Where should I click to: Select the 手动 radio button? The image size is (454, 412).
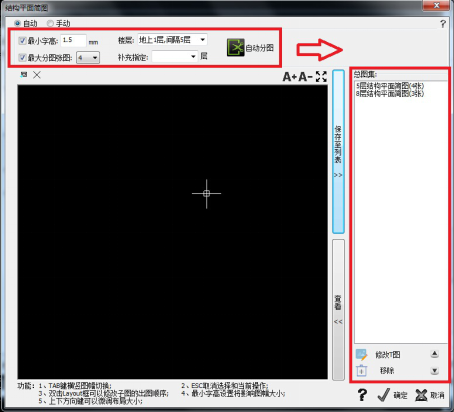click(50, 23)
